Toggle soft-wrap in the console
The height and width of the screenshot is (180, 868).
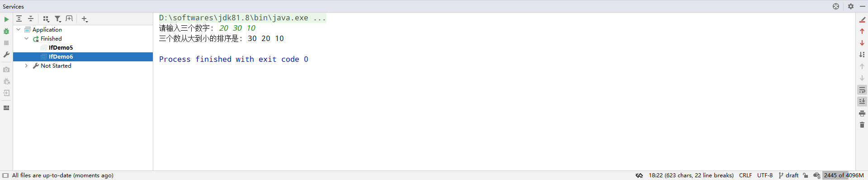pyautogui.click(x=862, y=90)
